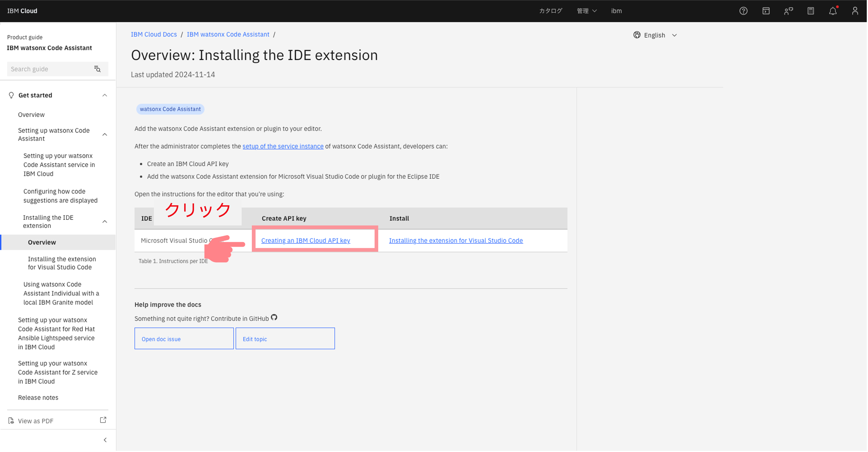Image resolution: width=868 pixels, height=452 pixels.
Task: Collapse the Get started section
Action: pos(105,96)
